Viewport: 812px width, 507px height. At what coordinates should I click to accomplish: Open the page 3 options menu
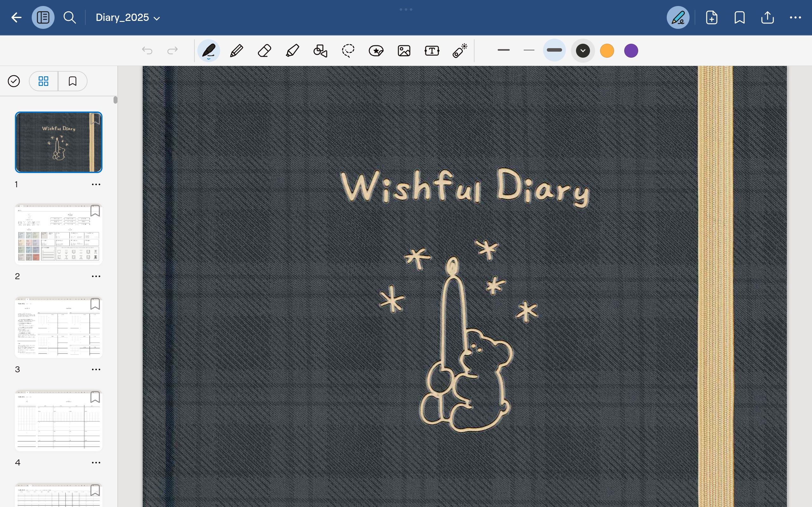[96, 369]
